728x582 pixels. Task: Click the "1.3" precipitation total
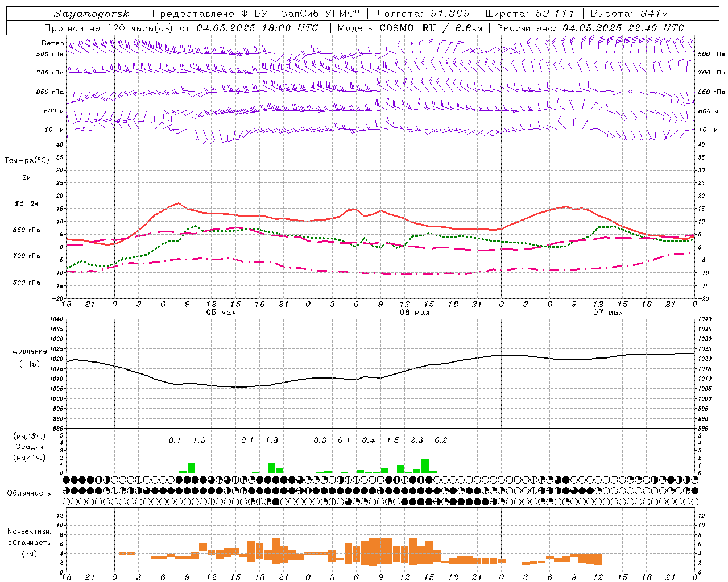coord(199,440)
